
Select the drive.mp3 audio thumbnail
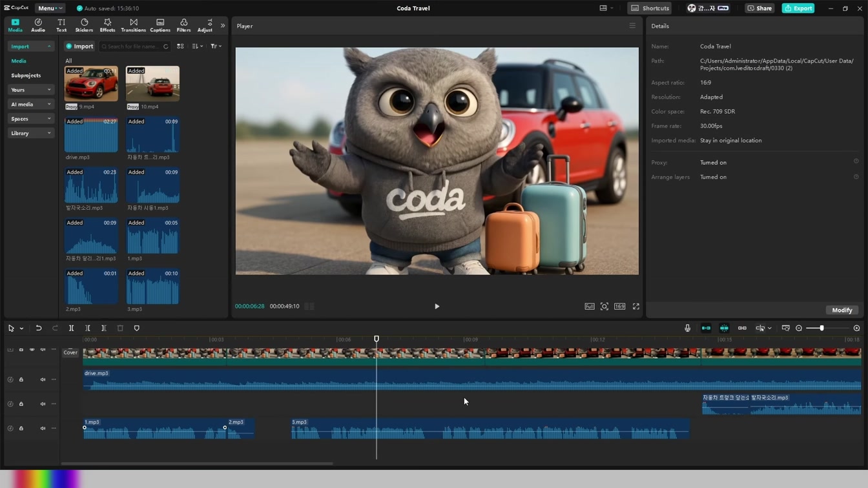pos(91,134)
